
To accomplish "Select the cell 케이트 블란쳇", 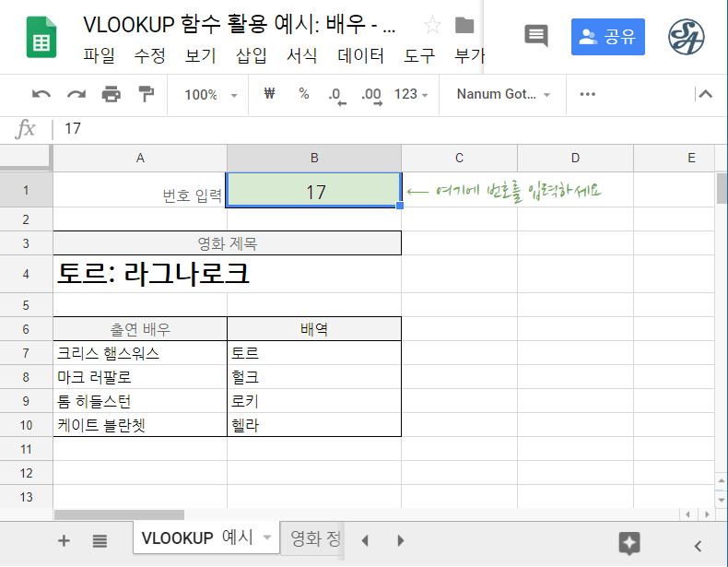I will pyautogui.click(x=140, y=425).
